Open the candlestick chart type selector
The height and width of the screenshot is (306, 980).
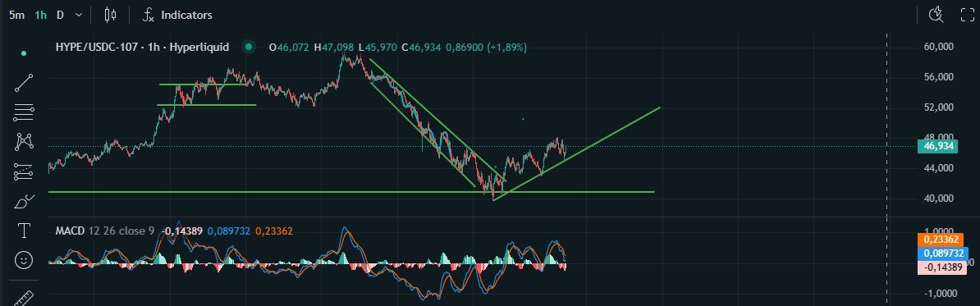(x=111, y=15)
